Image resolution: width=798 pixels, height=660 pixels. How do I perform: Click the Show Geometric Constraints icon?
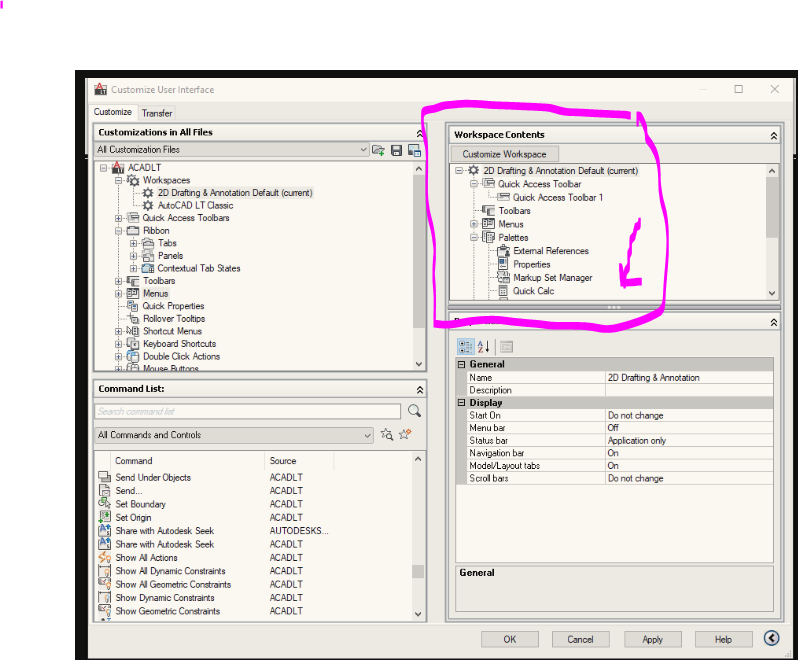pyautogui.click(x=104, y=611)
